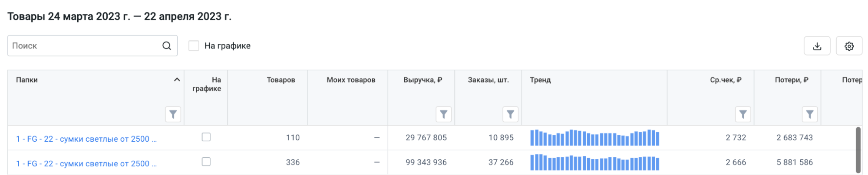Check the second row's На графике checkbox
Image resolution: width=868 pixels, height=175 pixels.
click(x=206, y=162)
